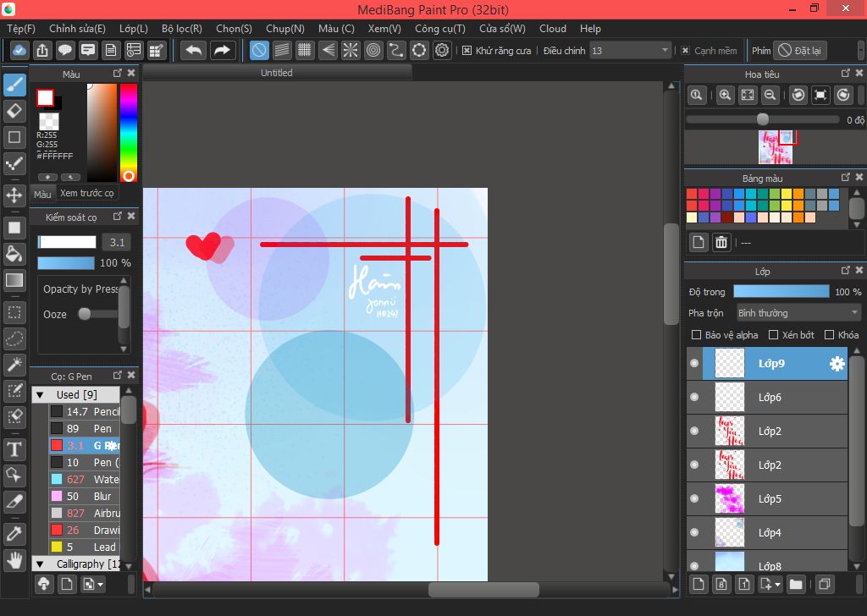The height and width of the screenshot is (616, 867).
Task: Click the zoom in magnifier in Hoa tiêu
Action: [x=725, y=96]
